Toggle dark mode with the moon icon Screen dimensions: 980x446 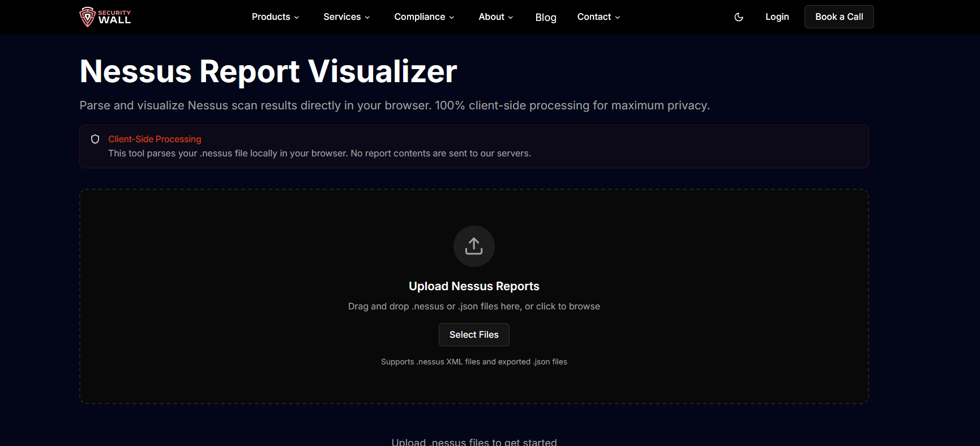(x=739, y=17)
